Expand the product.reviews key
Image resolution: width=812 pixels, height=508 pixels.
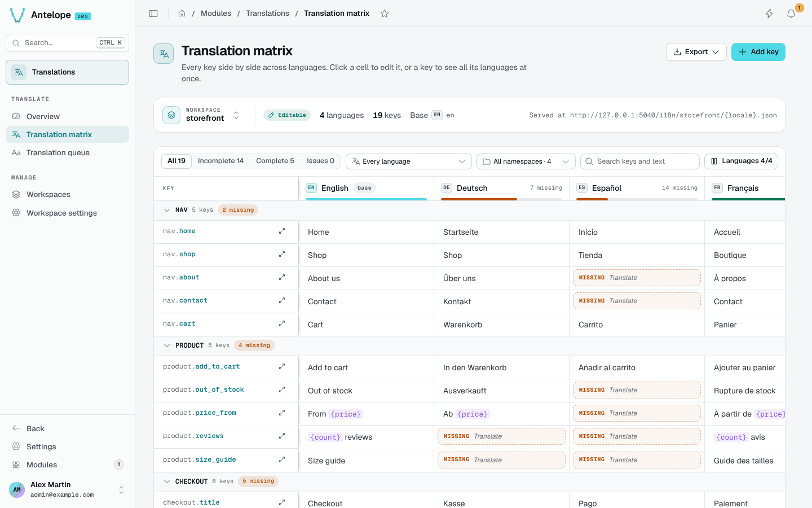282,436
